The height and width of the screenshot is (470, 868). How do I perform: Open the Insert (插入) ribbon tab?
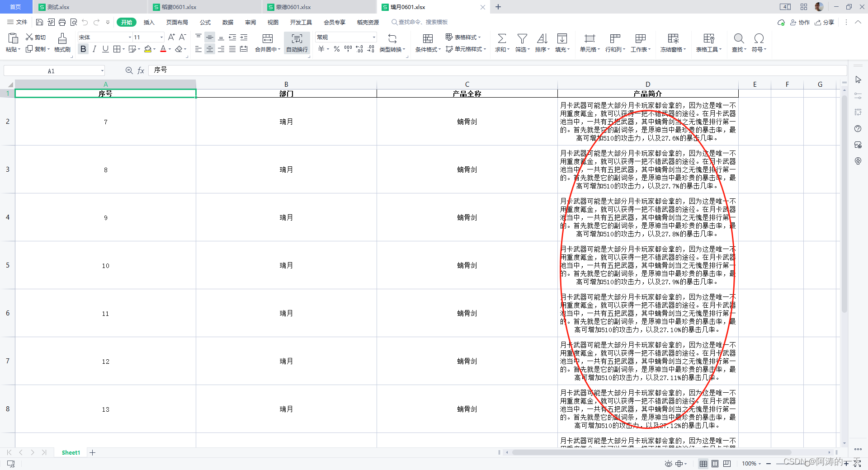149,22
